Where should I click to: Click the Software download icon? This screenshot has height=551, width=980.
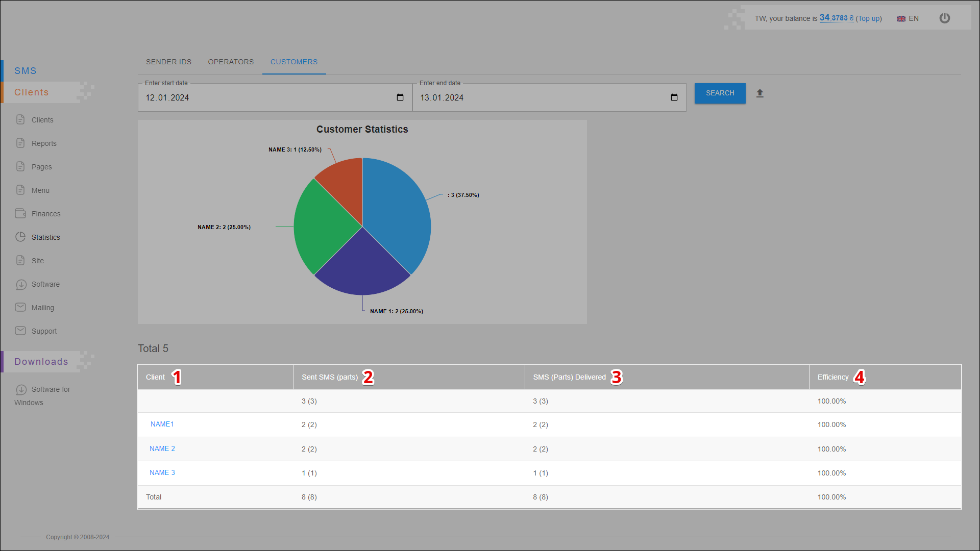[20, 284]
